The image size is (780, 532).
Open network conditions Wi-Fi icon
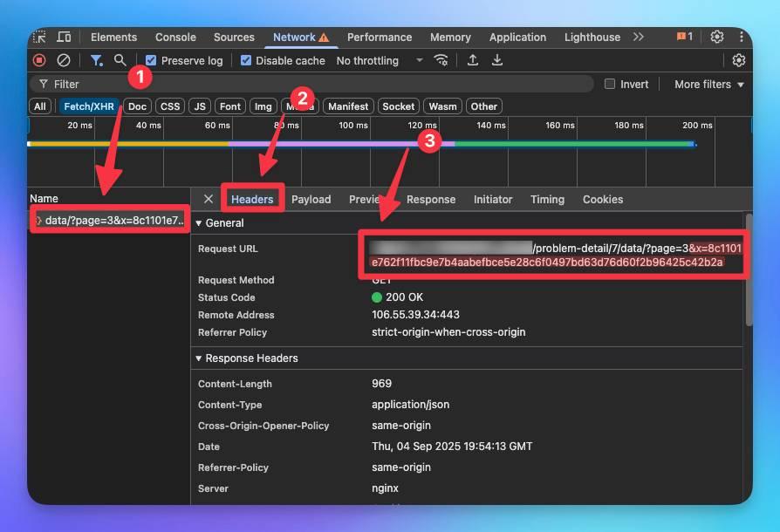pyautogui.click(x=441, y=60)
